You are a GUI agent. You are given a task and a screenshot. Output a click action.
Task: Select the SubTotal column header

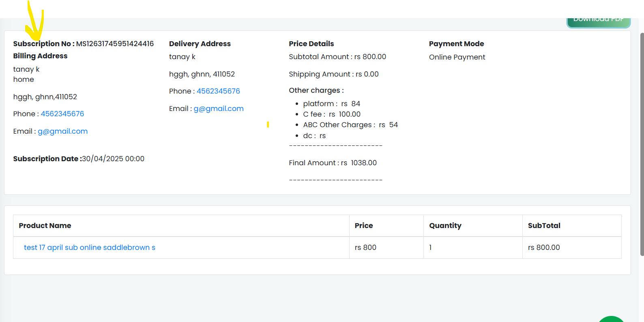click(x=544, y=226)
